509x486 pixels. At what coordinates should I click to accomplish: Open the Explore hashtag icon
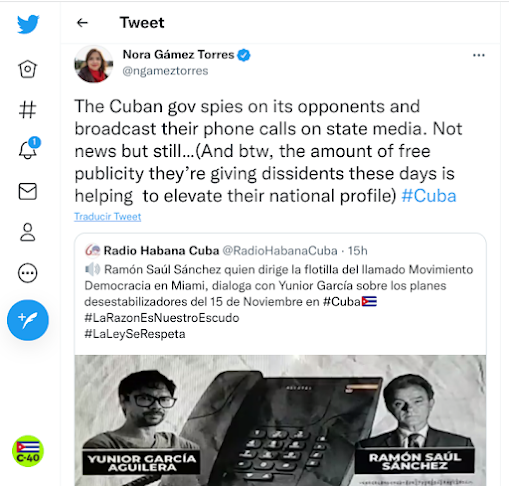(27, 110)
